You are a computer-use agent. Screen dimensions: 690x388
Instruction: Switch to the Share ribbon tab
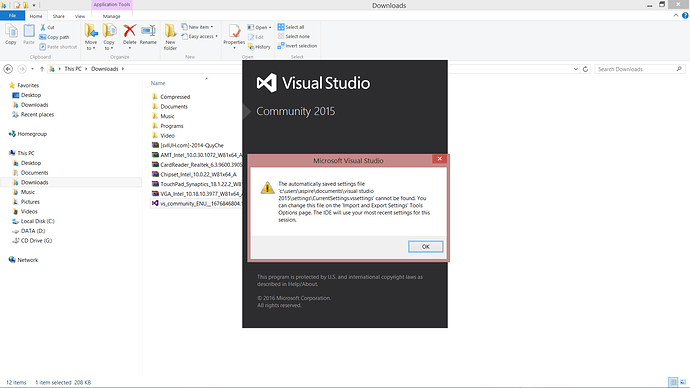point(59,16)
